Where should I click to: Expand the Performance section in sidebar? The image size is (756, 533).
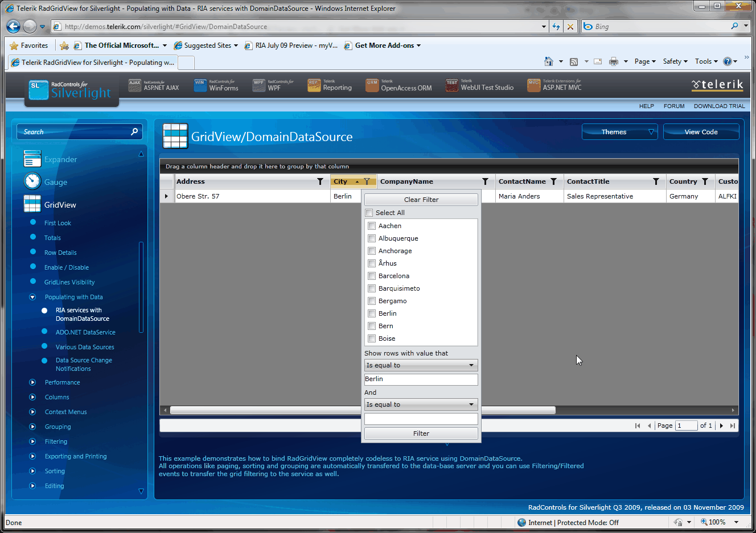(32, 382)
